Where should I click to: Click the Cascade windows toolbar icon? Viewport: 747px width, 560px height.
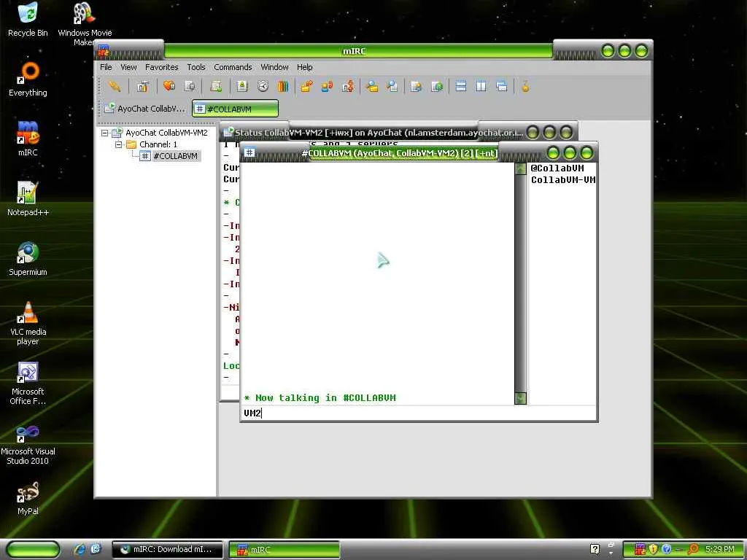point(502,86)
